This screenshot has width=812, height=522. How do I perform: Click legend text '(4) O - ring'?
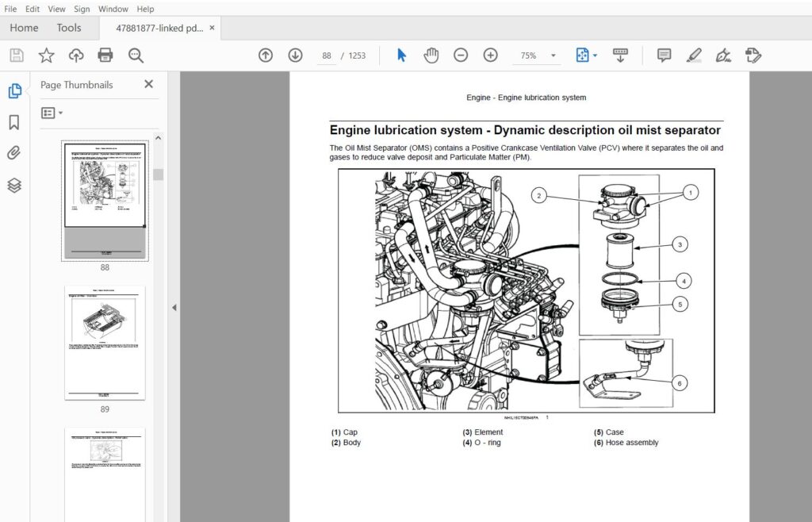481,442
